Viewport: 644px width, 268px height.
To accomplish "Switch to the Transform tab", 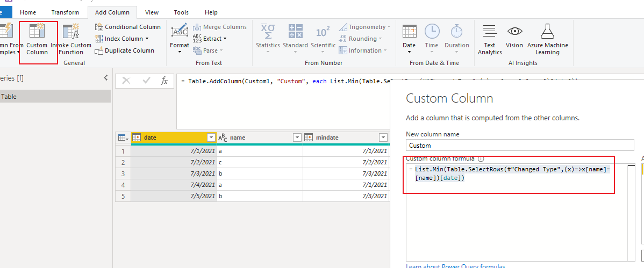I will click(x=65, y=12).
